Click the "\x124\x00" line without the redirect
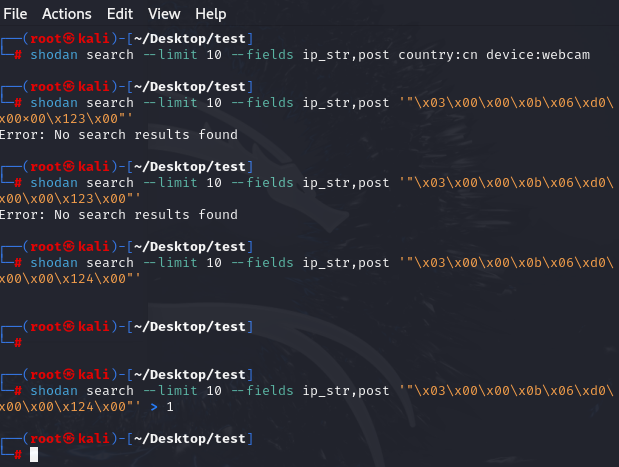 coord(70,279)
